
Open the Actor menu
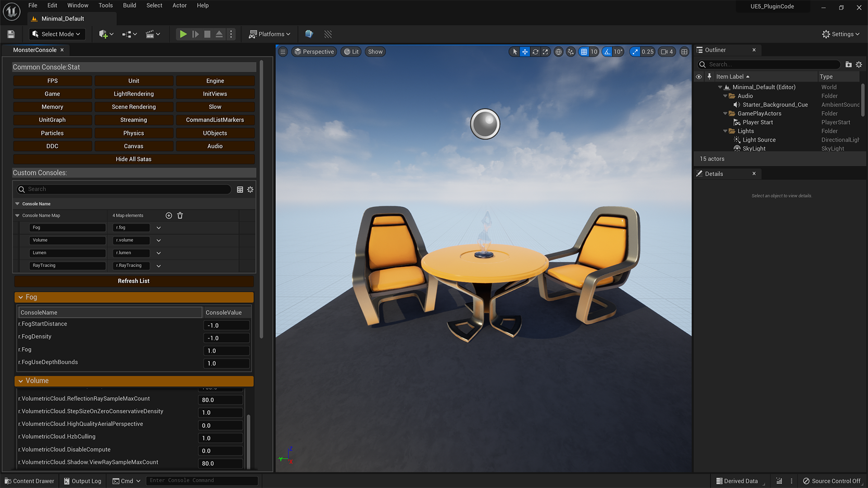point(179,5)
